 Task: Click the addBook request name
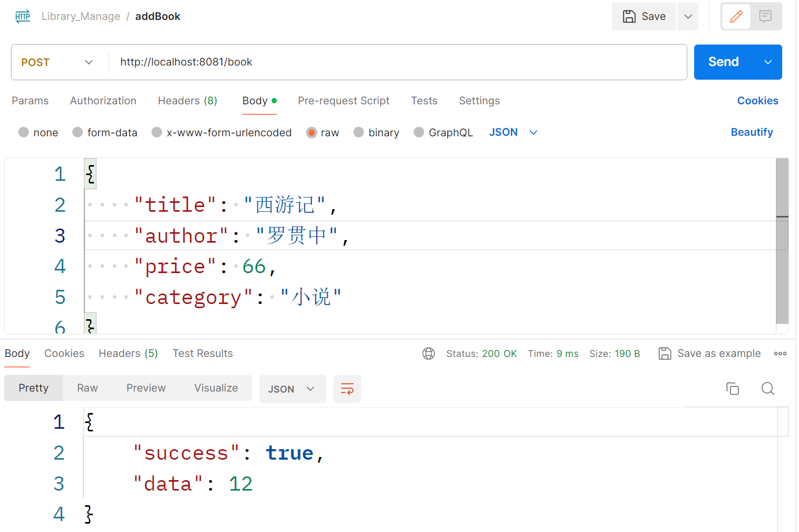[x=158, y=16]
